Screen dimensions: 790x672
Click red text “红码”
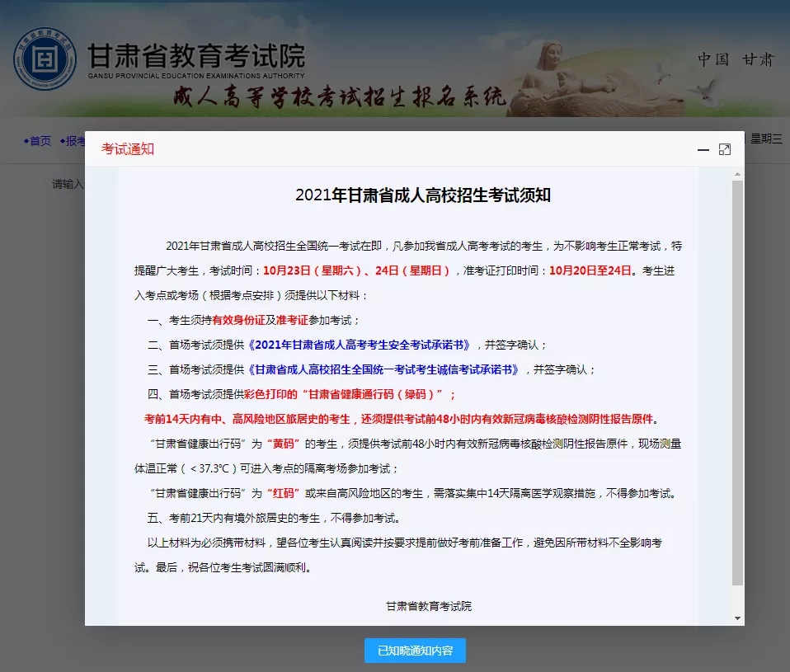283,493
